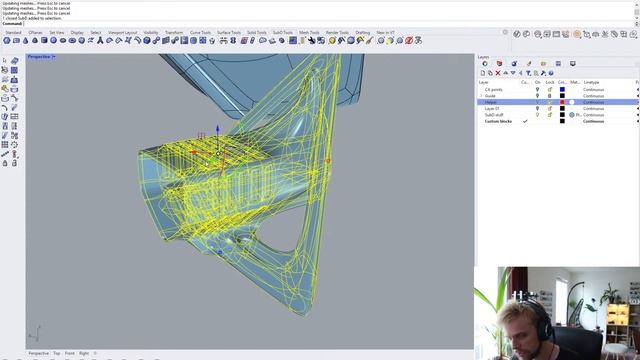640x360 pixels.
Task: Switch to the Front viewport tab
Action: coord(70,353)
